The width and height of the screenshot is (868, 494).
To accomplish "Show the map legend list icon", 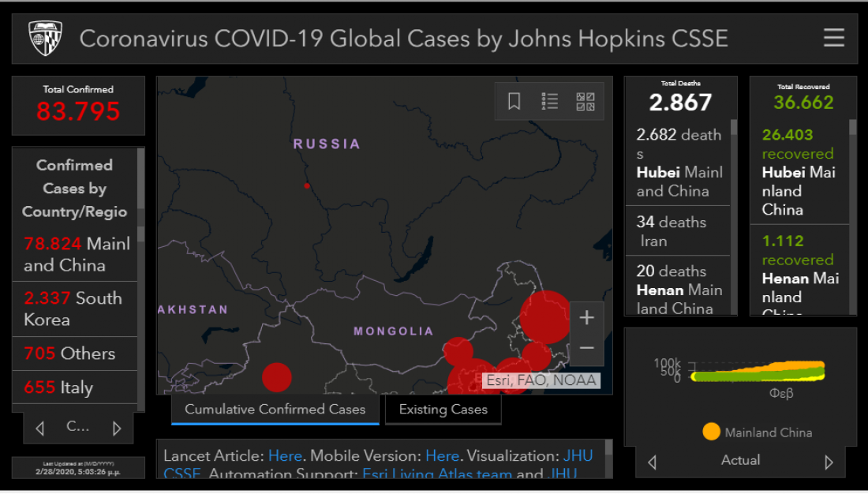I will 550,101.
